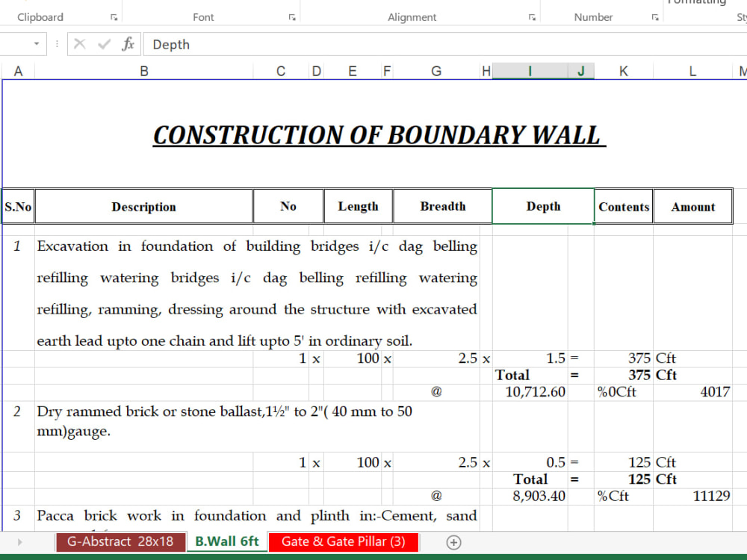Select the rate cell 10,712.60
The width and height of the screenshot is (747, 560).
[530, 392]
